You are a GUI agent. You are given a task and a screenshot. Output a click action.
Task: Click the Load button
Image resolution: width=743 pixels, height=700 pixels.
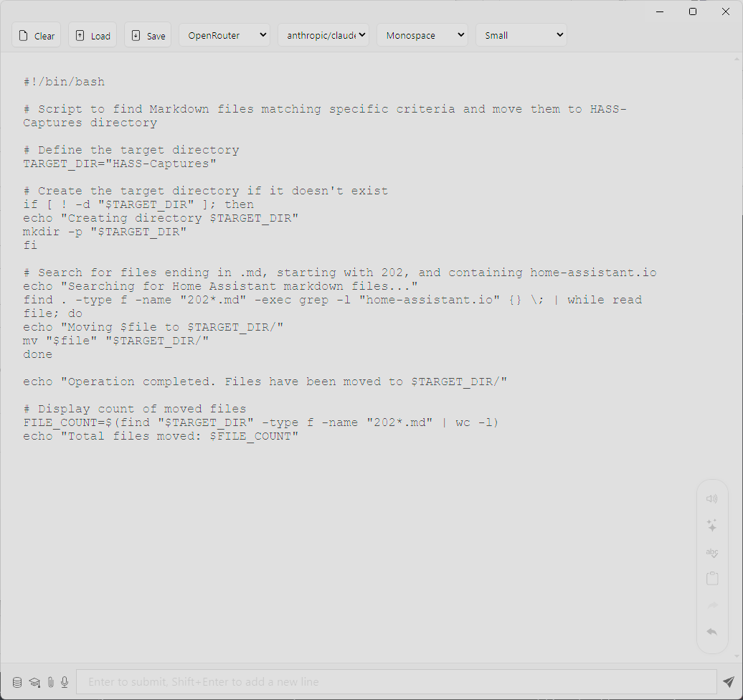93,35
